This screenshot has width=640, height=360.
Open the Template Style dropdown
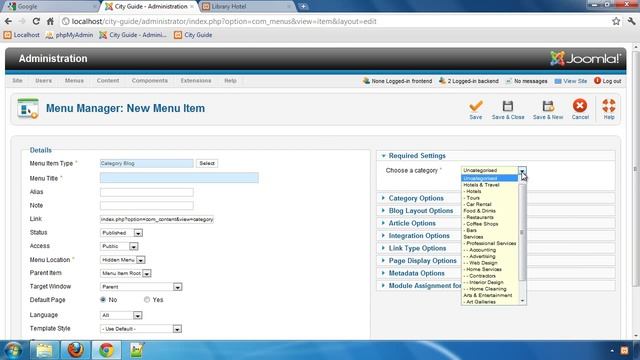[141, 329]
